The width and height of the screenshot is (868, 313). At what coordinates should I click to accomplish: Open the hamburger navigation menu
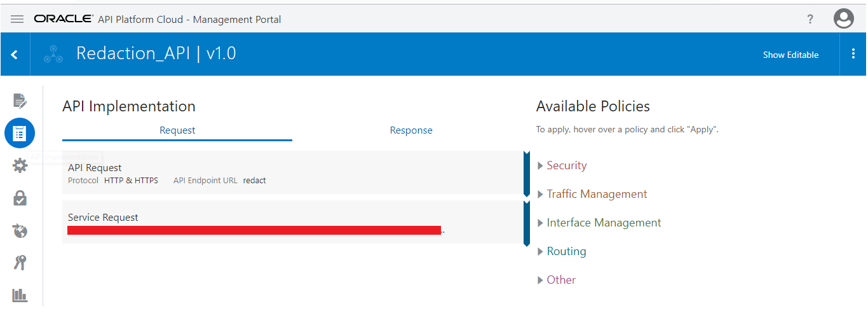(17, 19)
